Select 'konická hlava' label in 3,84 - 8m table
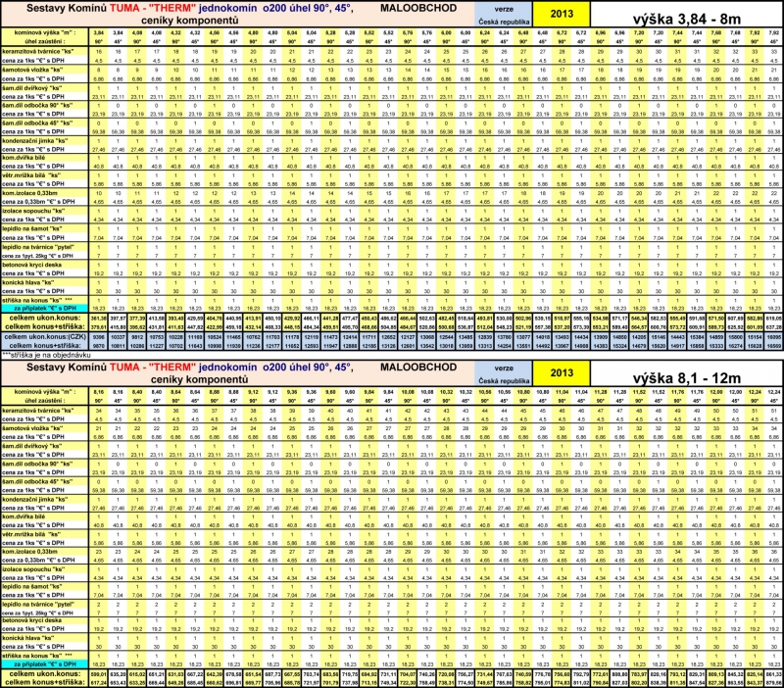This screenshot has height=688, width=784. pyautogui.click(x=27, y=282)
